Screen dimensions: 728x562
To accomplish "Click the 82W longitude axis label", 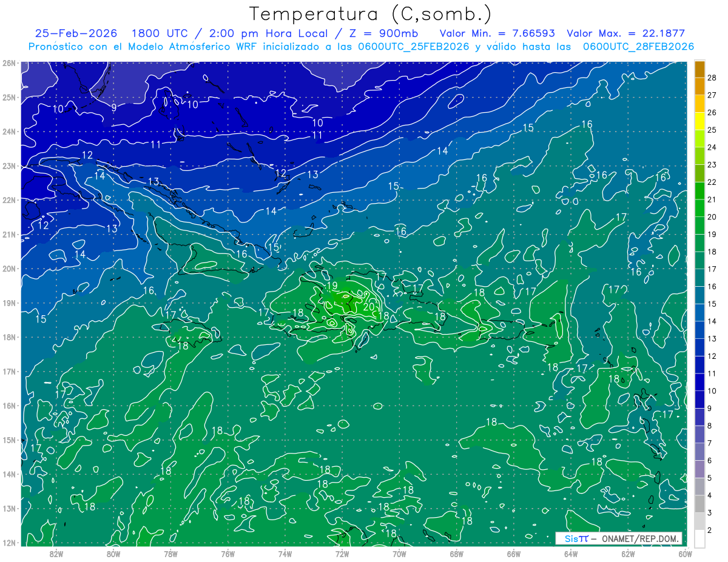I will coord(56,554).
